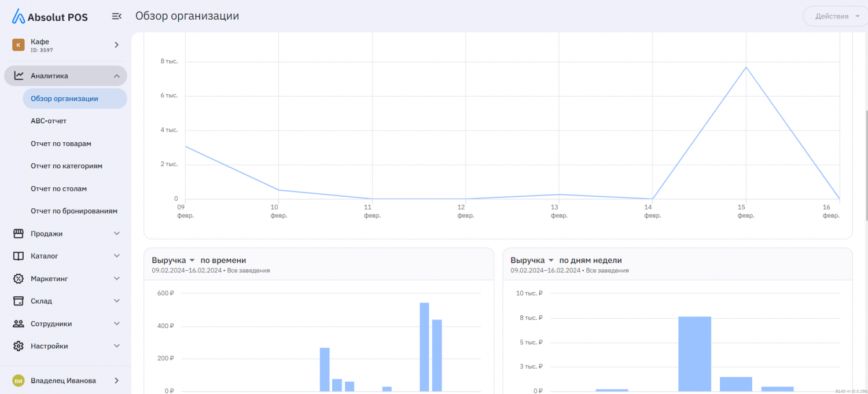The width and height of the screenshot is (868, 394).
Task: Open the Действия dropdown button
Action: point(836,16)
